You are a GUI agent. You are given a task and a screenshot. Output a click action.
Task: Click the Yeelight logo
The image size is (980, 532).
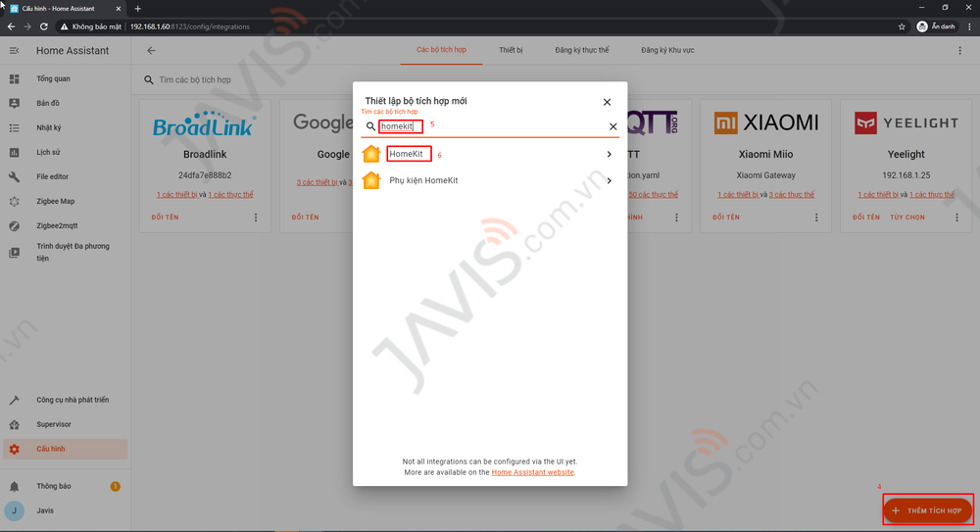906,123
